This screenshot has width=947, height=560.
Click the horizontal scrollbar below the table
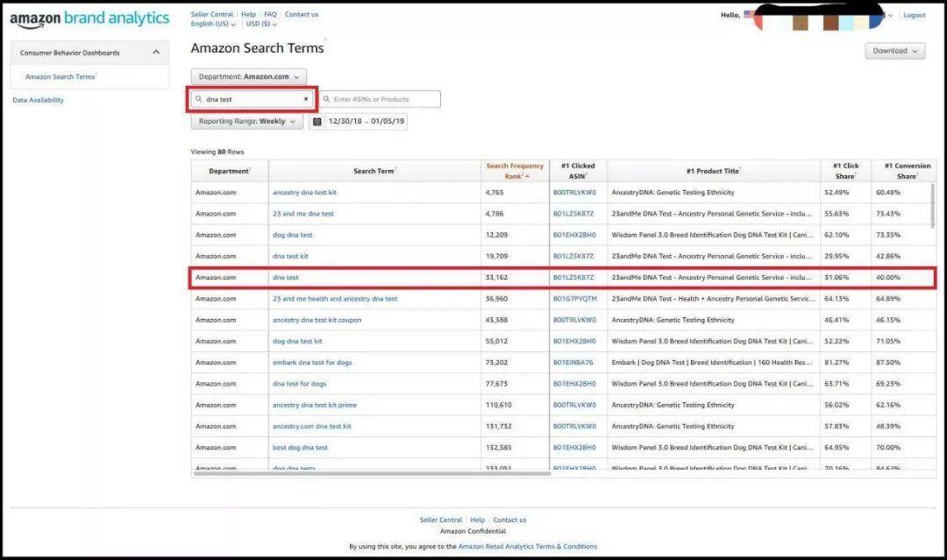[372, 474]
